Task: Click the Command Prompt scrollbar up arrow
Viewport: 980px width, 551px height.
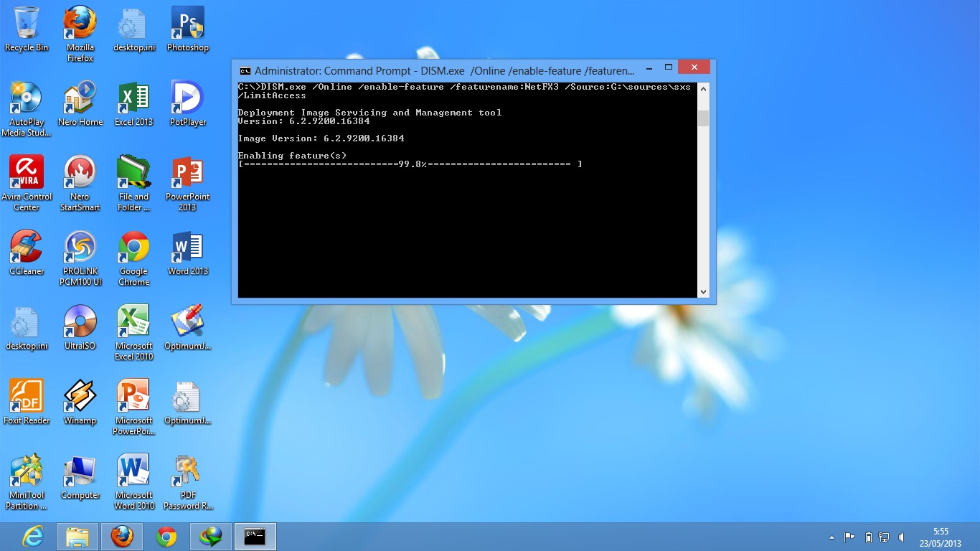Action: coord(703,89)
